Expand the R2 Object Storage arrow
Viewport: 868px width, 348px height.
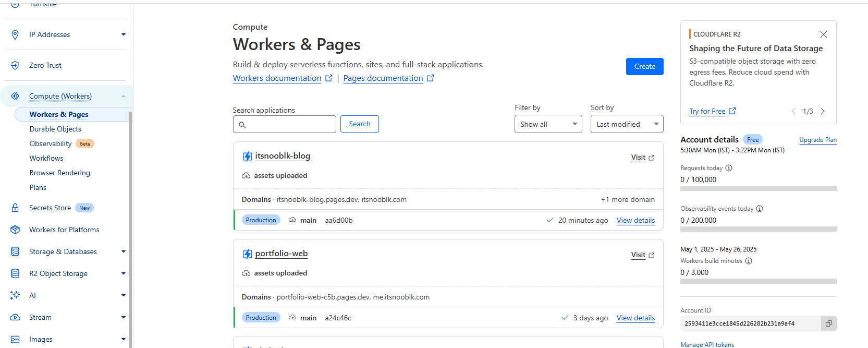pyautogui.click(x=124, y=273)
